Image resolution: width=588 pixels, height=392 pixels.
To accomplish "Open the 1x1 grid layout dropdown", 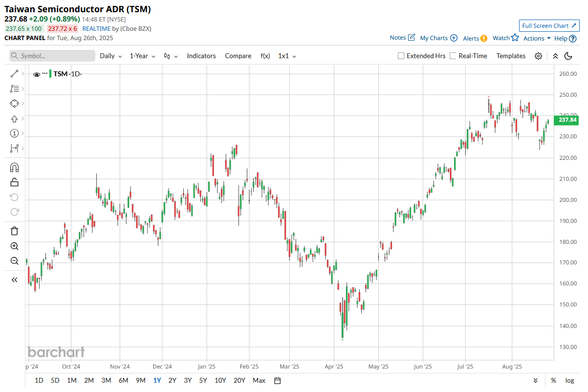I will coord(287,56).
